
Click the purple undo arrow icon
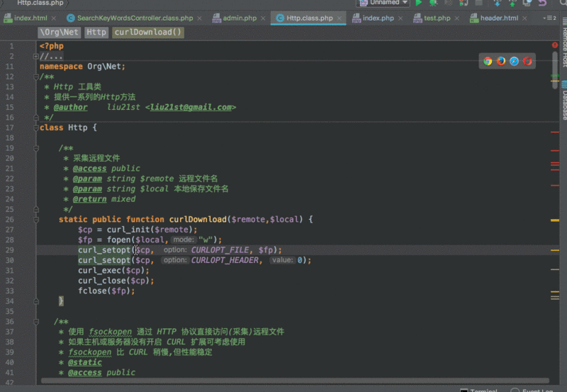pos(542,3)
